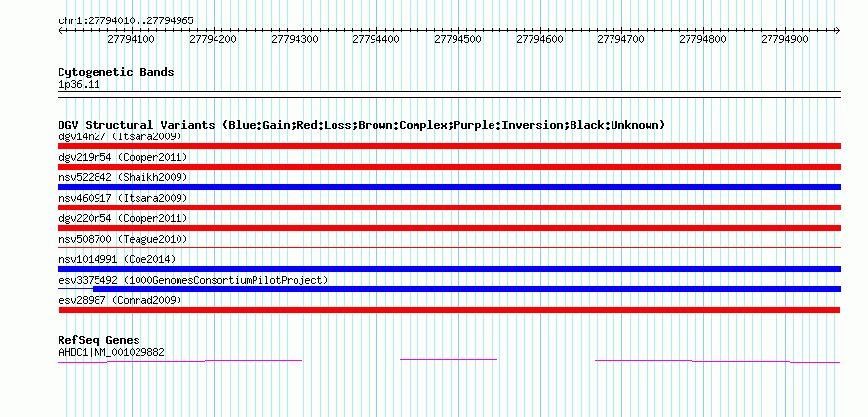Click the blue bar under nsv1014991

(x=449, y=269)
